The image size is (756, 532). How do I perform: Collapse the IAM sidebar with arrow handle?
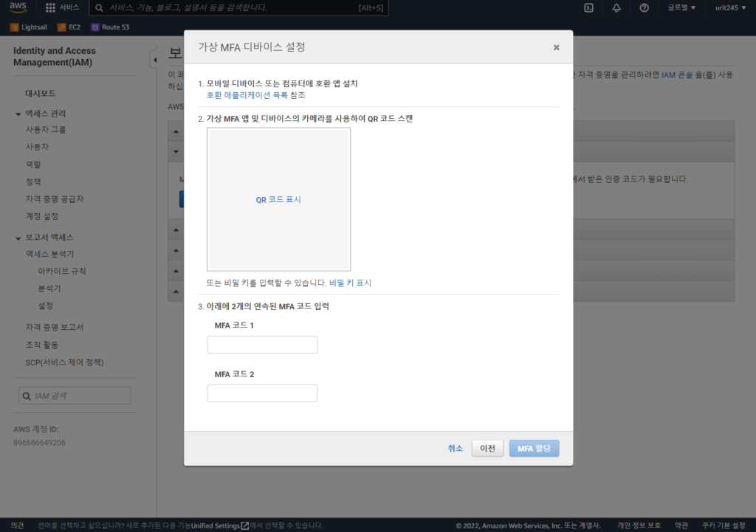pyautogui.click(x=154, y=61)
